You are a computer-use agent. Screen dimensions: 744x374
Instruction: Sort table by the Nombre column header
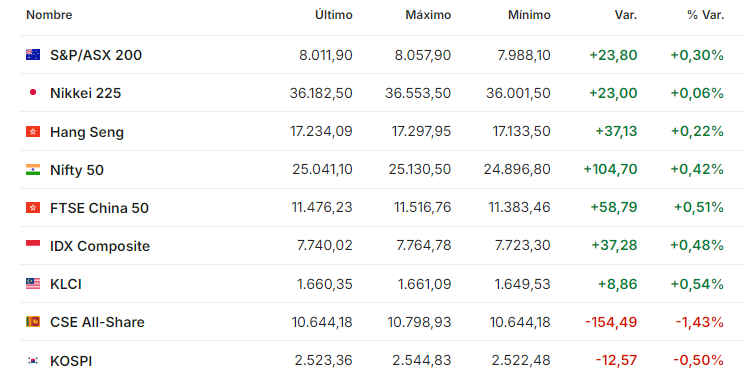coord(49,15)
